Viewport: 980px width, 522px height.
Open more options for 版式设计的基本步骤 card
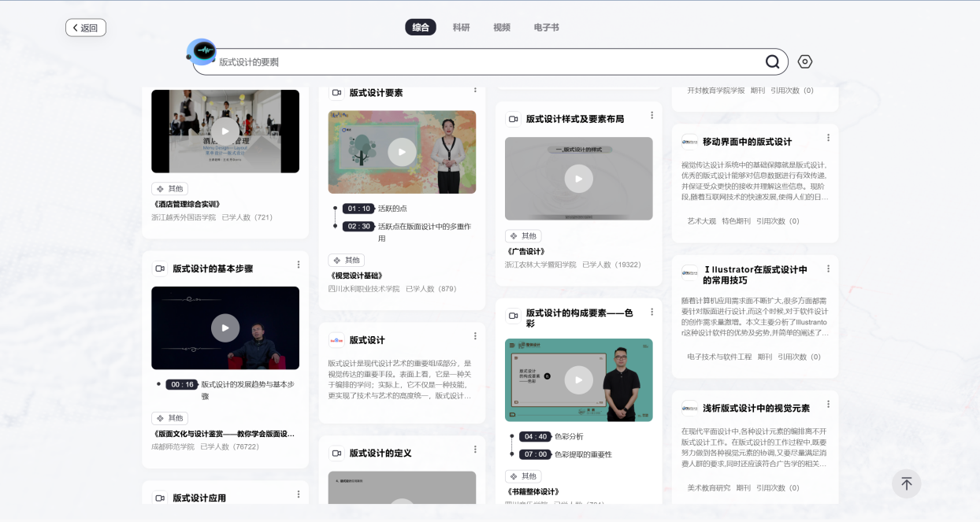pyautogui.click(x=299, y=265)
